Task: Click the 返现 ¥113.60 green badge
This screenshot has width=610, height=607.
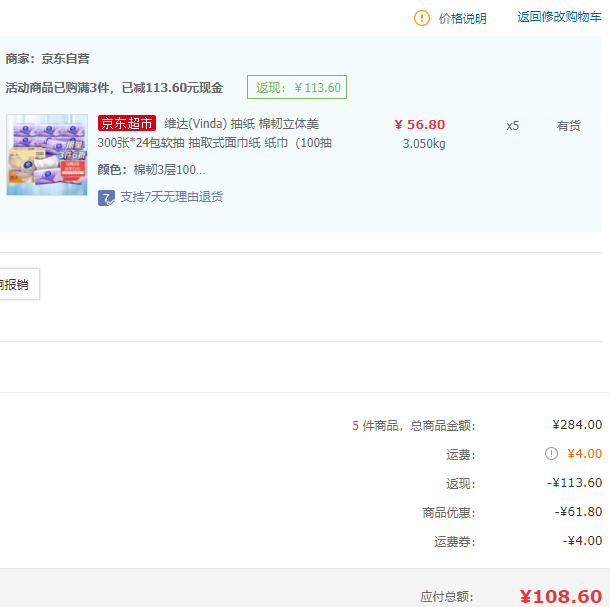Action: [x=297, y=87]
